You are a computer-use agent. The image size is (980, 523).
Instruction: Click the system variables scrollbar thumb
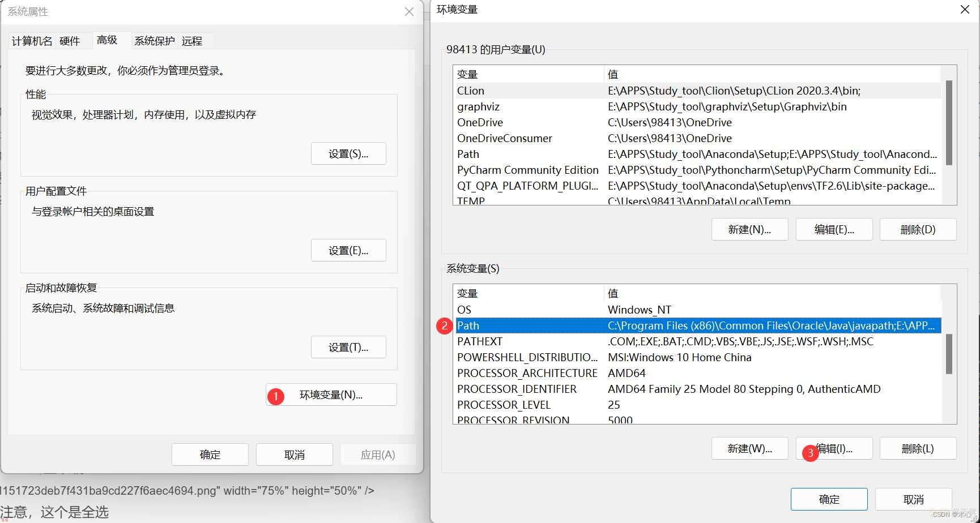tap(949, 354)
